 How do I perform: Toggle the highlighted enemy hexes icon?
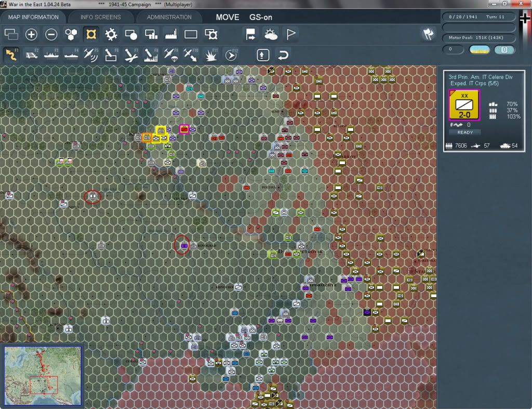click(x=91, y=34)
